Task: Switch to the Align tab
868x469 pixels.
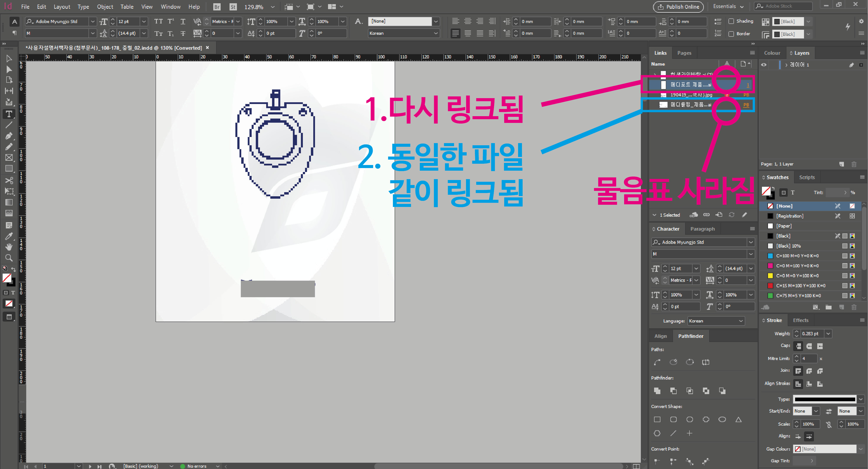Action: [x=660, y=336]
